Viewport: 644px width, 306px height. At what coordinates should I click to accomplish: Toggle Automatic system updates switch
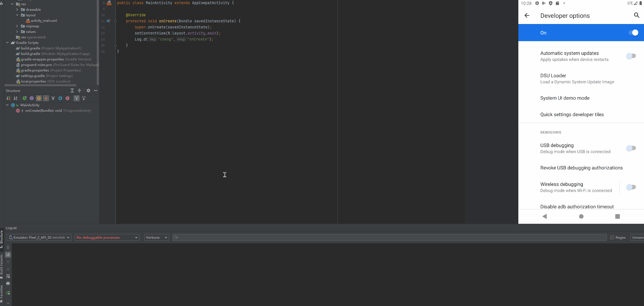[631, 56]
